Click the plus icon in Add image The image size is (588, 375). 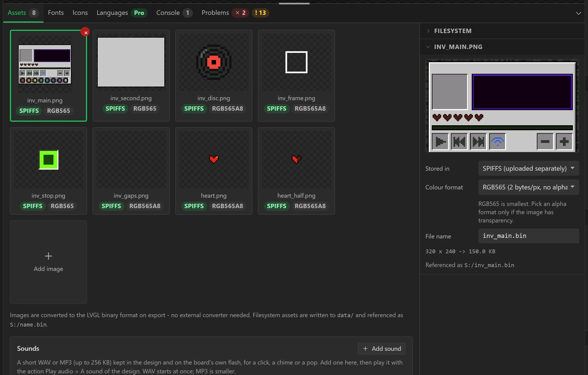pos(48,256)
